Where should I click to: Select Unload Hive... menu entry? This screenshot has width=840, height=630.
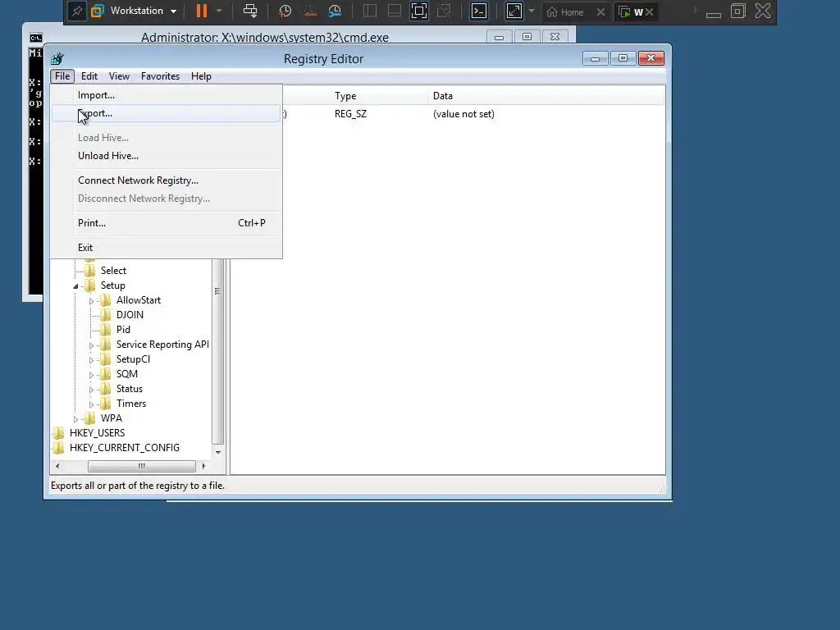click(166, 155)
